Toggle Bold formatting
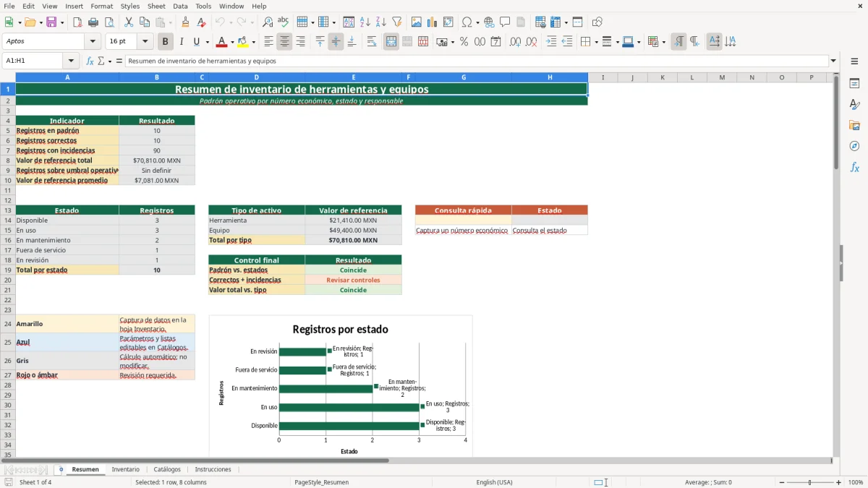The image size is (868, 488). tap(165, 42)
